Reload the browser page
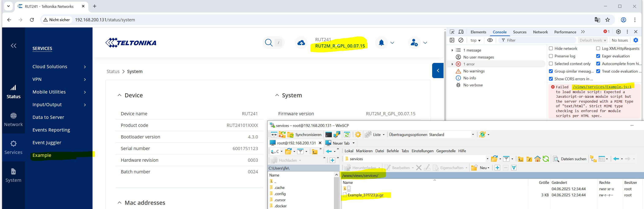 click(x=32, y=20)
